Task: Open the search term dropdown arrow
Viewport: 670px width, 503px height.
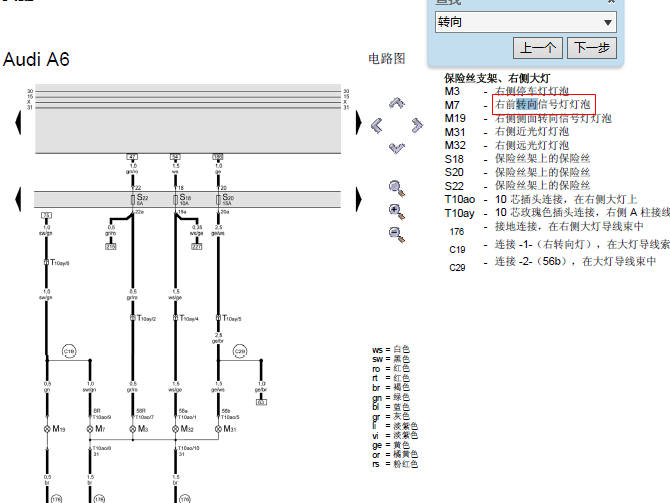Action: pos(608,22)
